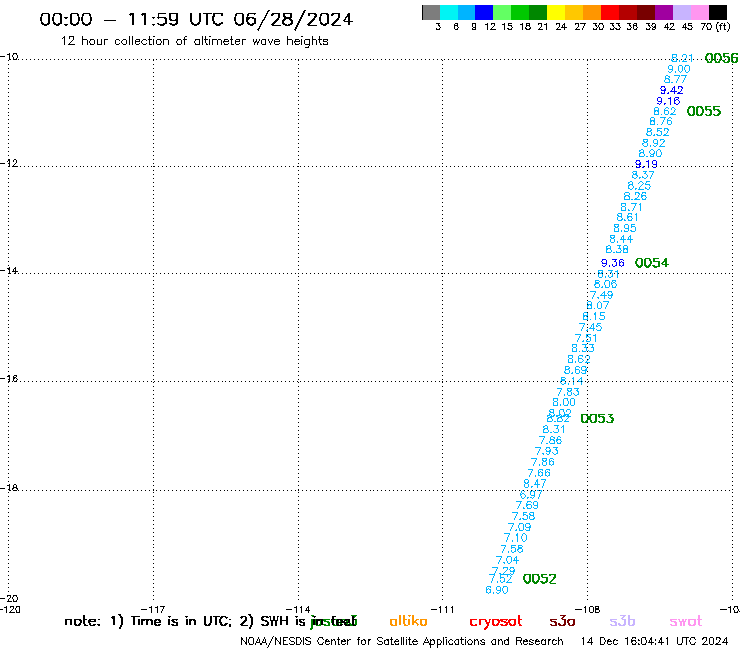Viewport: 740px width, 650px height.
Task: Click the wave height value 8.37
Action: pos(643,175)
